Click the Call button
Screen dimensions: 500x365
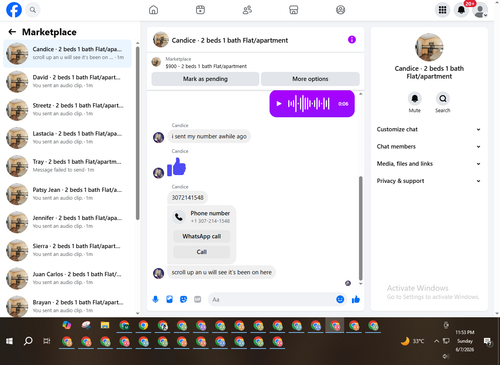(202, 252)
